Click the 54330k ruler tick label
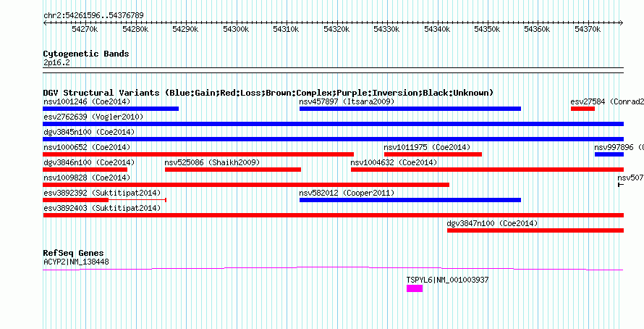This screenshot has width=644, height=329. pyautogui.click(x=386, y=29)
